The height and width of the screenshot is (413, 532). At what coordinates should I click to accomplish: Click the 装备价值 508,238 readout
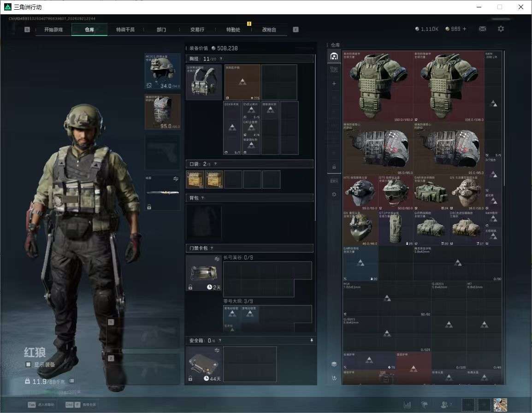coord(213,48)
